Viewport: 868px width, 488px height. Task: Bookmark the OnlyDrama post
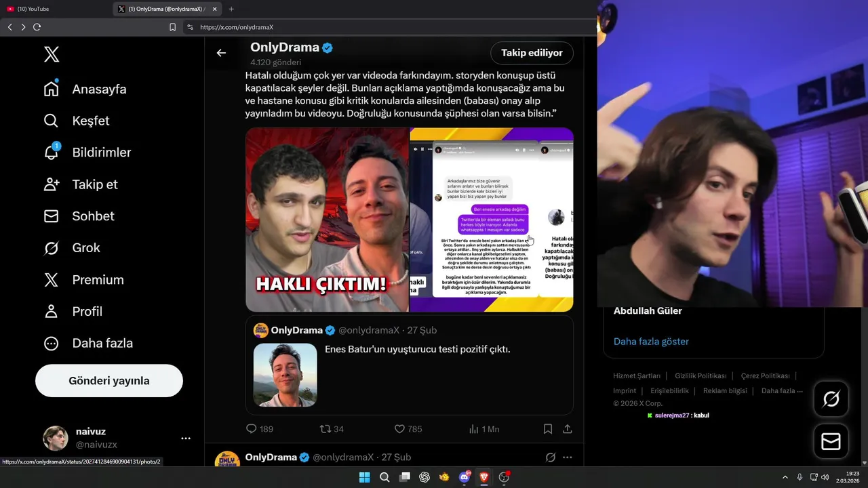pyautogui.click(x=547, y=429)
